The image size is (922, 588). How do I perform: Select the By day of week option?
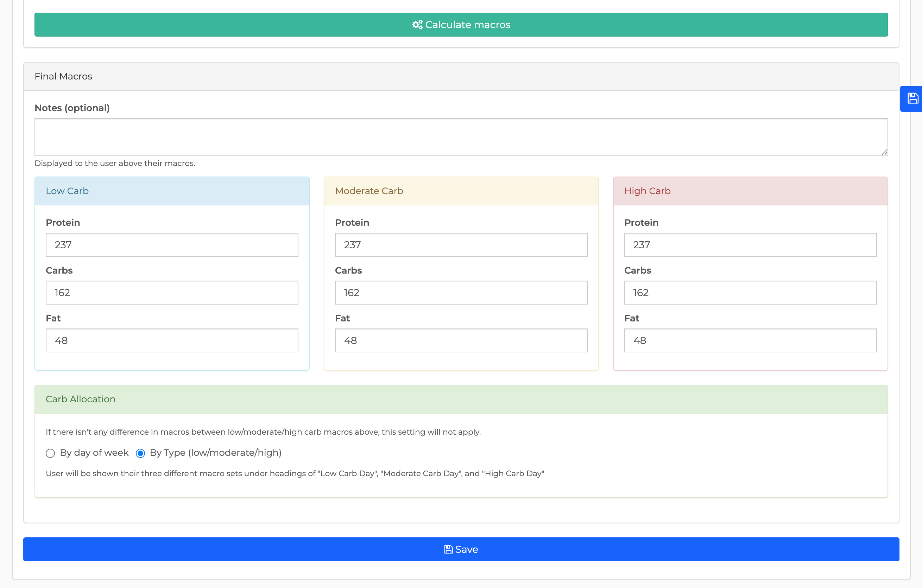coord(50,453)
